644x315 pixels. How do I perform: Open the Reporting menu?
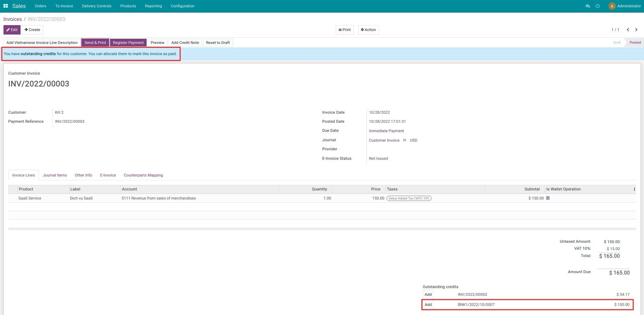pyautogui.click(x=153, y=6)
